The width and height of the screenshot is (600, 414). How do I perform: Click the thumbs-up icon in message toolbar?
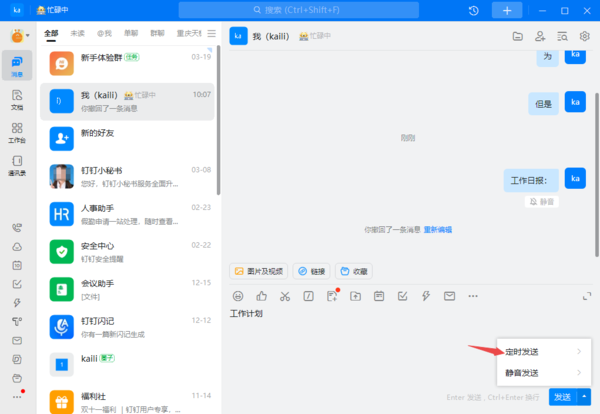tap(262, 296)
